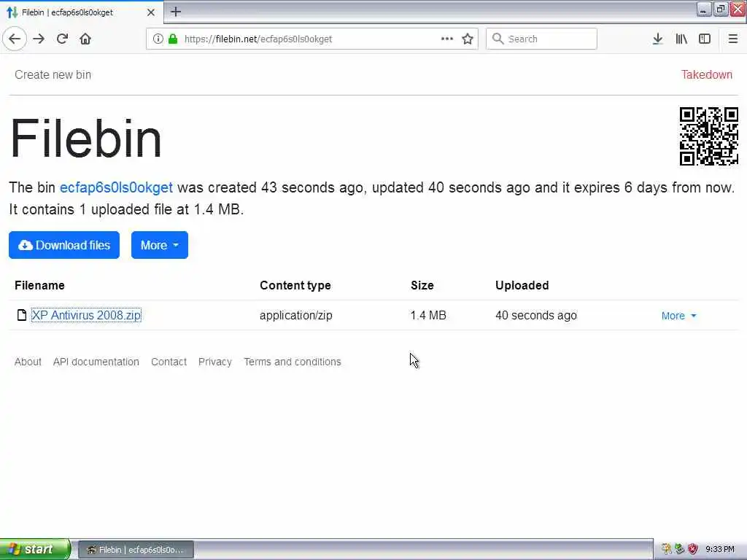The image size is (747, 560).
Task: Open the Contact footer link
Action: (169, 362)
